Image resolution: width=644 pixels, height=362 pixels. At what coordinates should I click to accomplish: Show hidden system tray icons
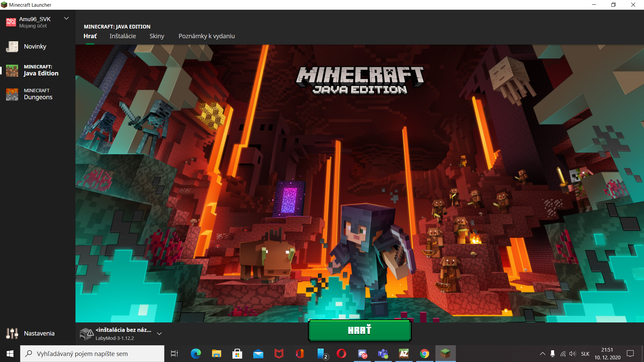click(542, 354)
